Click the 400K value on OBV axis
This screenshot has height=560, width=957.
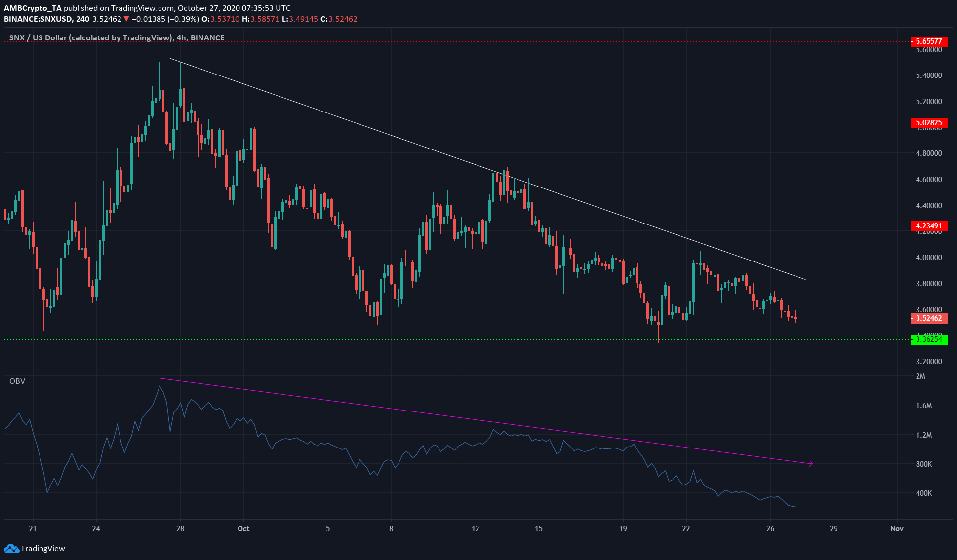point(924,493)
